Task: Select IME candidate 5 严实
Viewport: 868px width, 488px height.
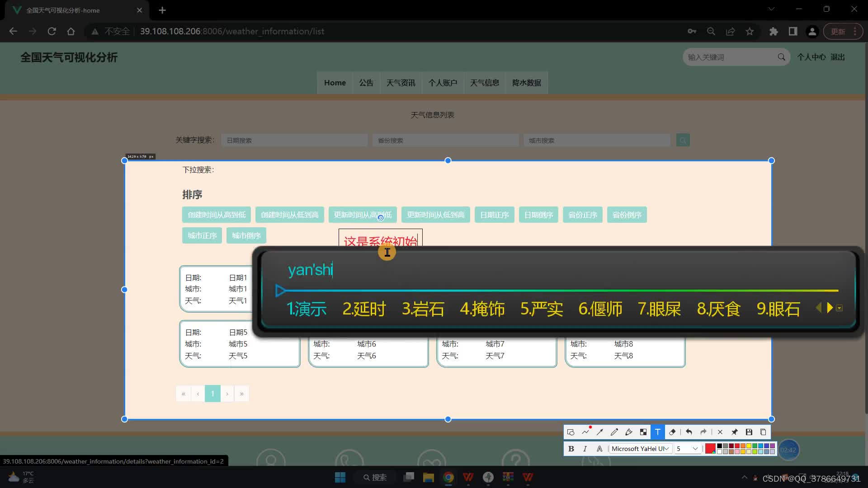Action: tap(542, 309)
